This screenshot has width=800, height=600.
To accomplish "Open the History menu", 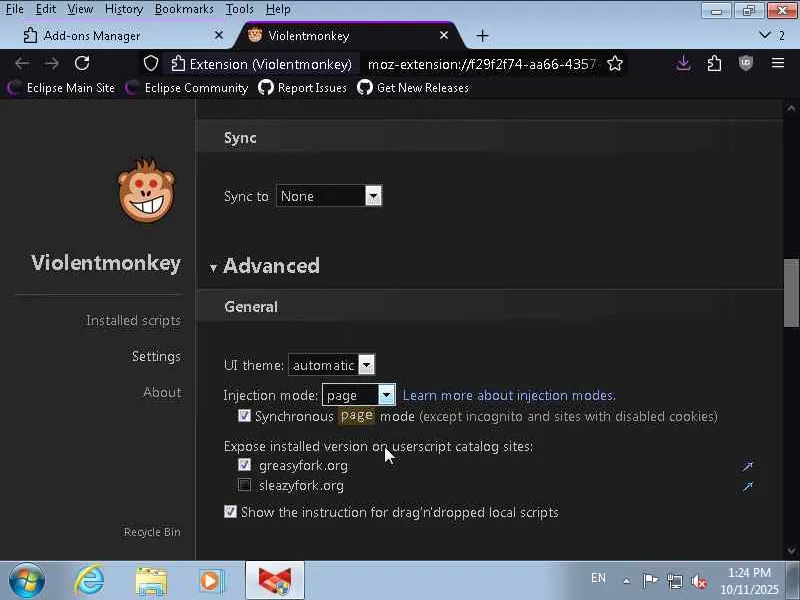I will (x=124, y=9).
